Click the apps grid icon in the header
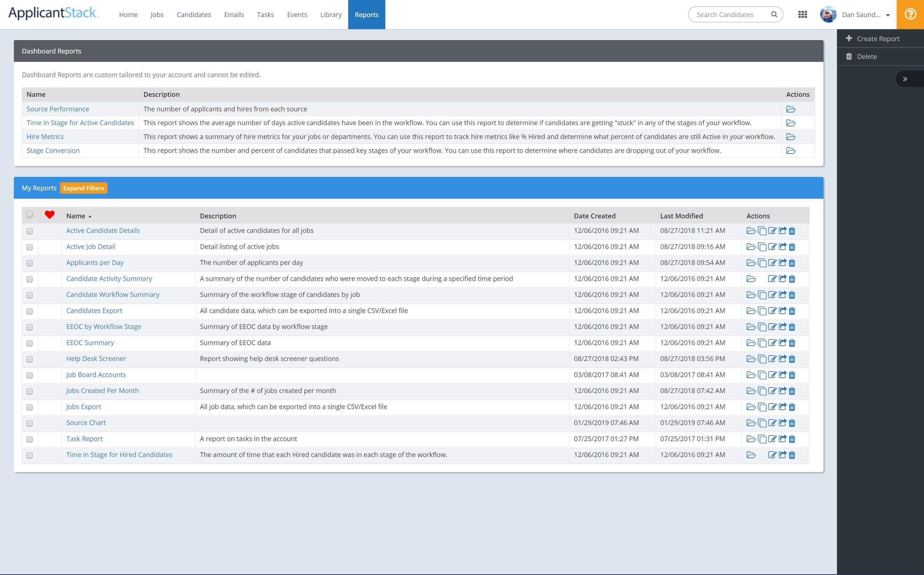 803,15
